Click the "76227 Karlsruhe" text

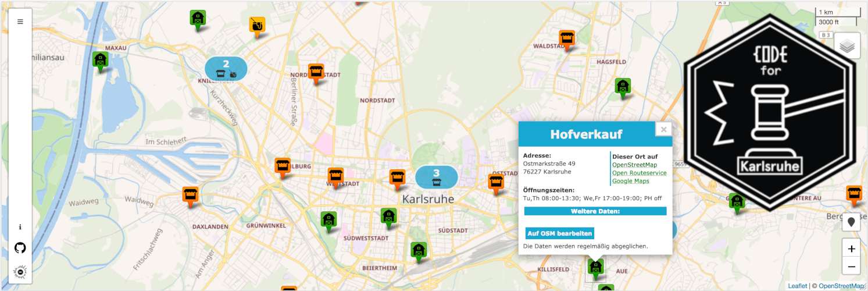[547, 172]
